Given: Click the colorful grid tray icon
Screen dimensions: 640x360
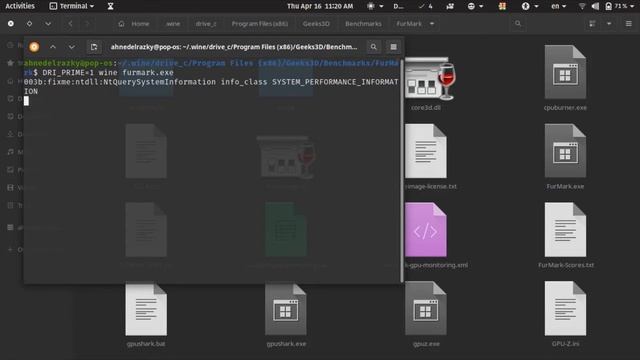Looking at the screenshot, I should tap(502, 6).
